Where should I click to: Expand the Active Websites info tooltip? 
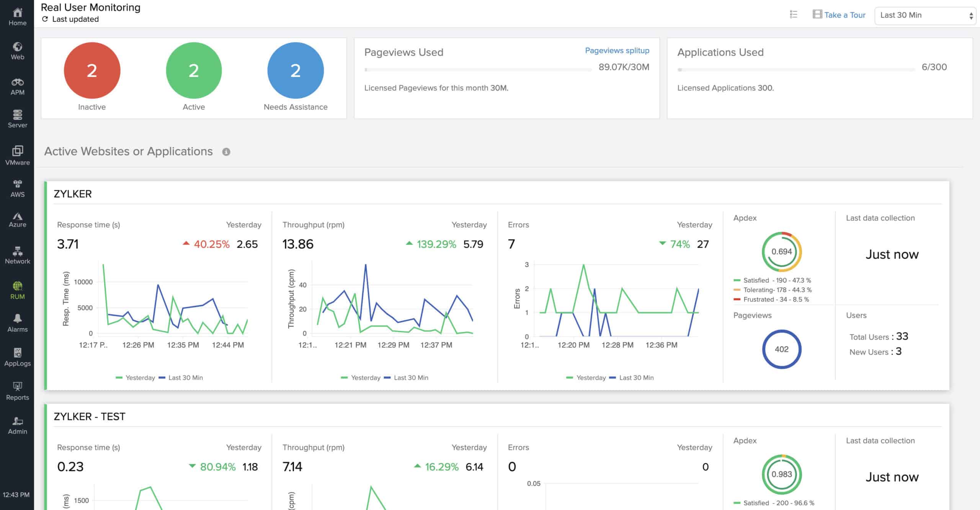coord(227,152)
